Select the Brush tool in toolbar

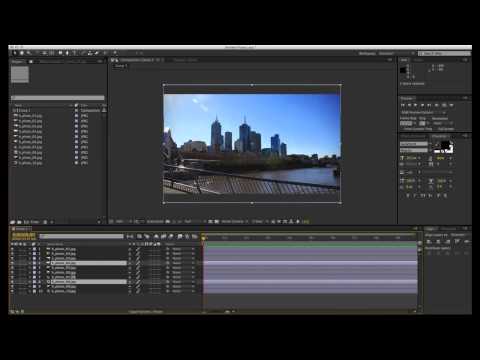pos(83,53)
